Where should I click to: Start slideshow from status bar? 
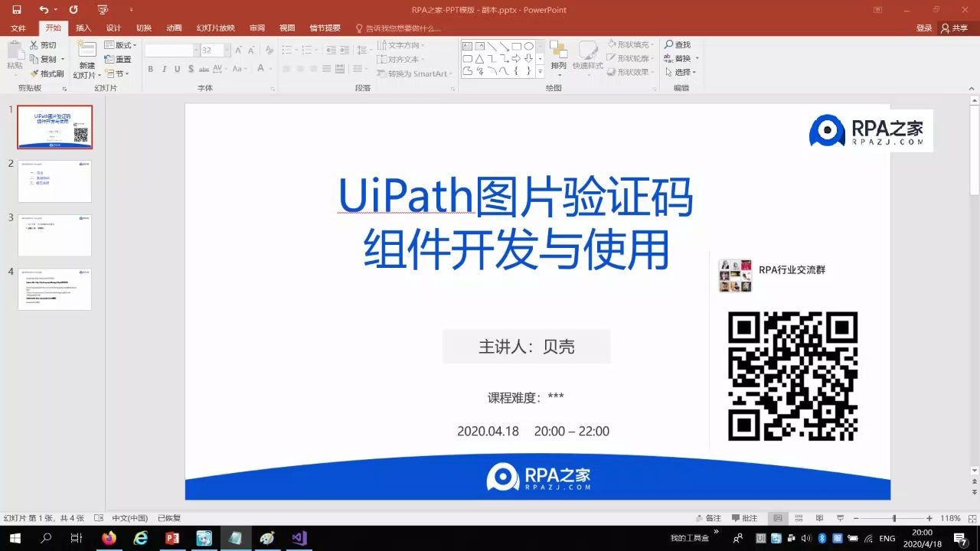(840, 518)
